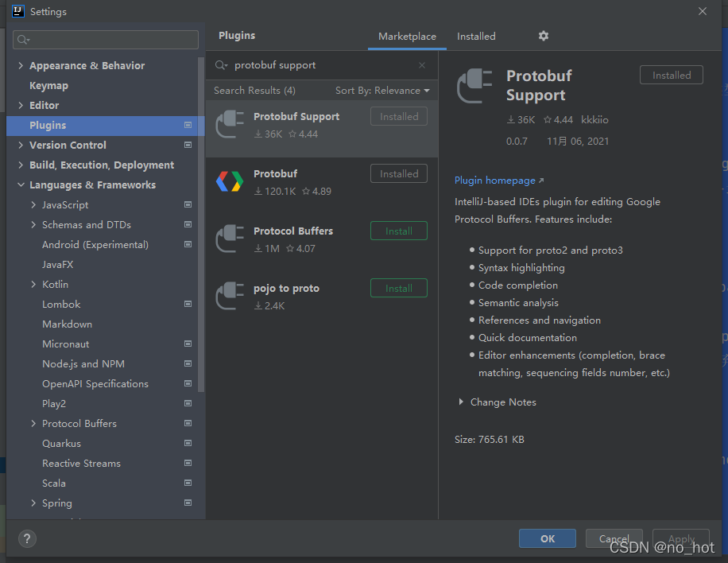728x563 pixels.
Task: Click Installed button on the Protobuf row
Action: pyautogui.click(x=399, y=173)
